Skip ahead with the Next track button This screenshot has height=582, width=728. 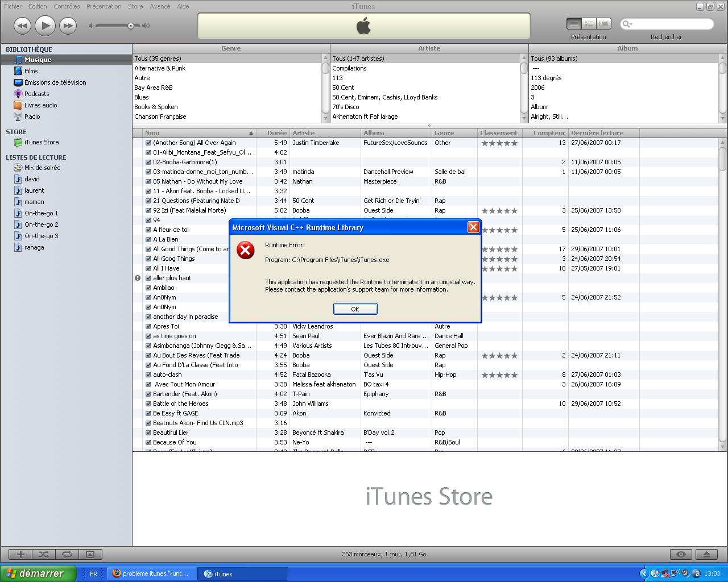click(68, 25)
